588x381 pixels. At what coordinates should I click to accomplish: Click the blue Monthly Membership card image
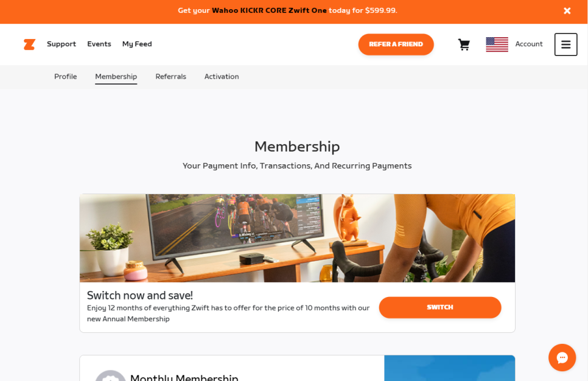pyautogui.click(x=450, y=368)
